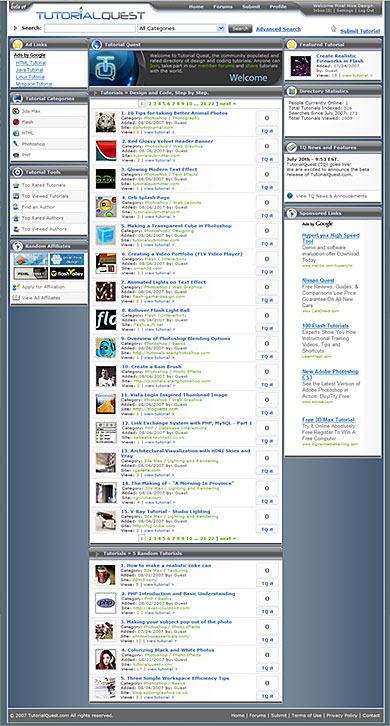This screenshot has width=390, height=726.
Task: Click TQ it for Red Glossy Velvet Header Banner
Action: 267,159
